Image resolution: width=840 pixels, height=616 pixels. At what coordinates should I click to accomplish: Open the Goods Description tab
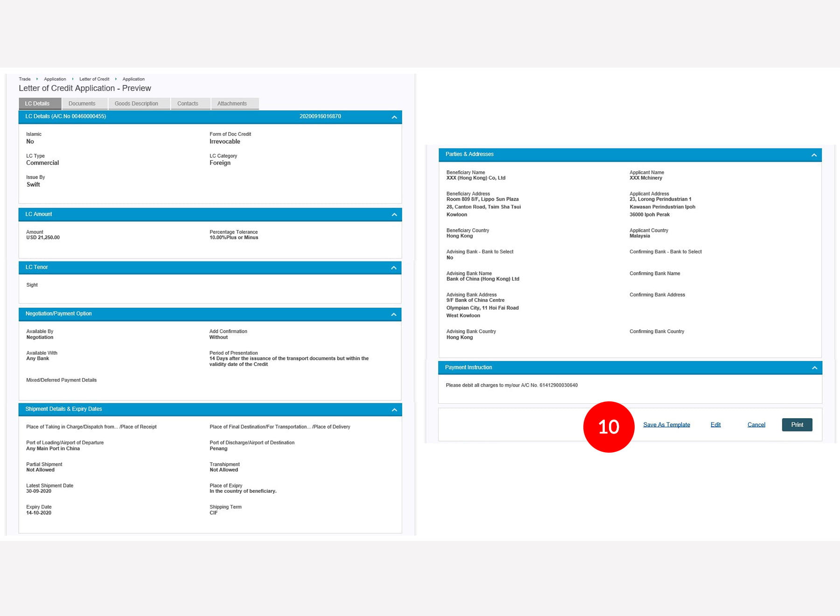point(136,104)
